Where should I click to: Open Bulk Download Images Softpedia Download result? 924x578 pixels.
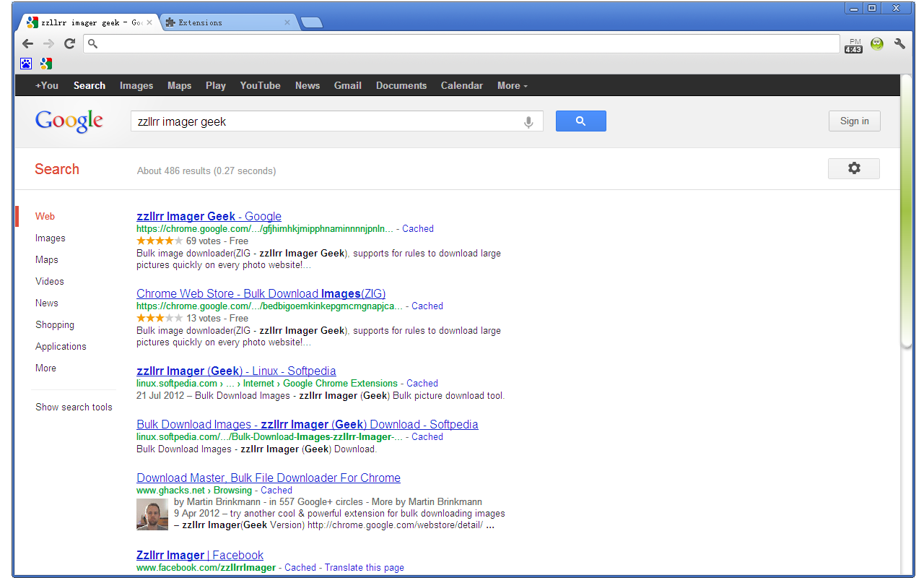[x=307, y=424]
